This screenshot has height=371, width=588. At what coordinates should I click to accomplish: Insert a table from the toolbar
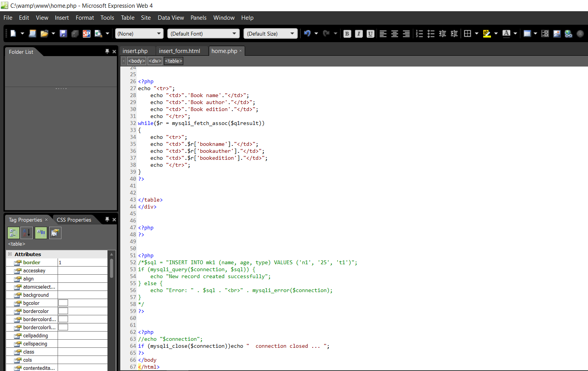point(527,34)
